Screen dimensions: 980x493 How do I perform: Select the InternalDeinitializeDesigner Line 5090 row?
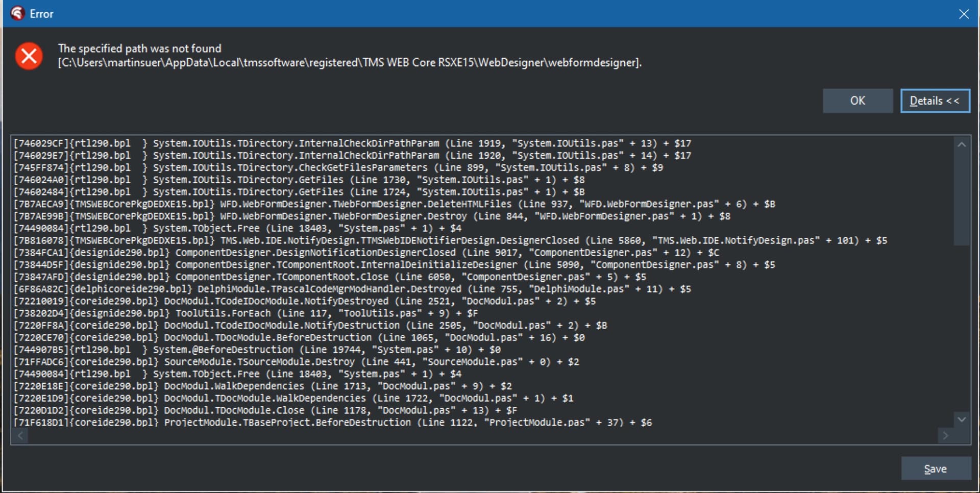(x=394, y=265)
